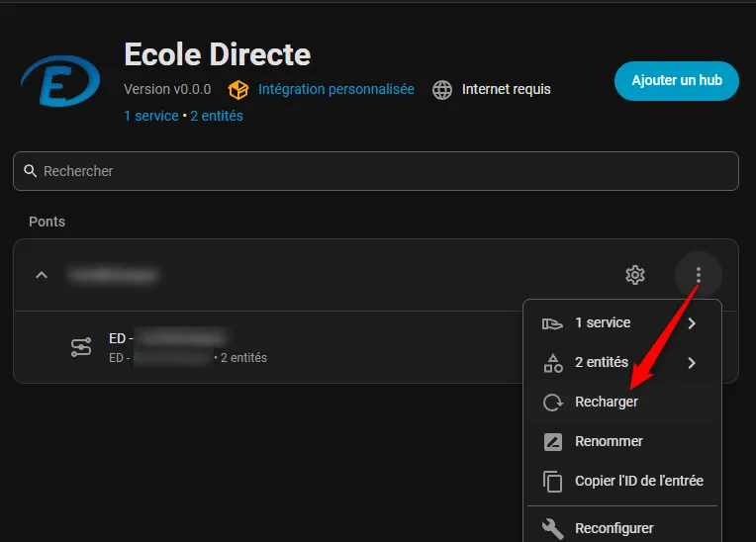
Task: Choose Renommer in the context menu
Action: coord(622,442)
